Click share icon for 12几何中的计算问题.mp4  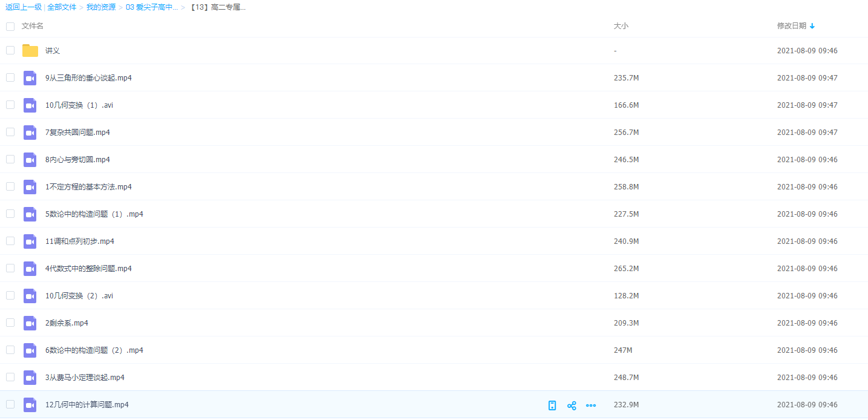point(572,405)
